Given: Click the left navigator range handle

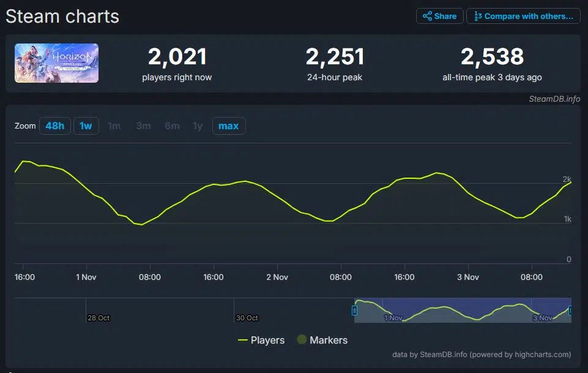Looking at the screenshot, I should click(354, 311).
